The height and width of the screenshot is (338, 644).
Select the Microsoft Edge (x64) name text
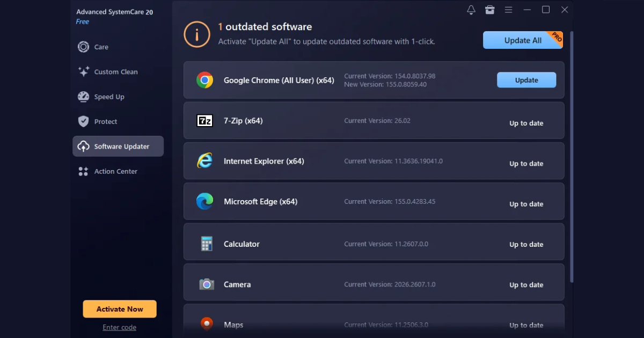click(x=260, y=202)
